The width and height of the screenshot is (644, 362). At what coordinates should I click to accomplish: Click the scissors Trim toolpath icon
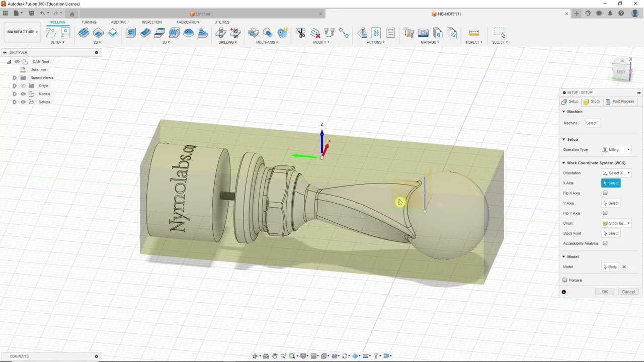tap(301, 33)
